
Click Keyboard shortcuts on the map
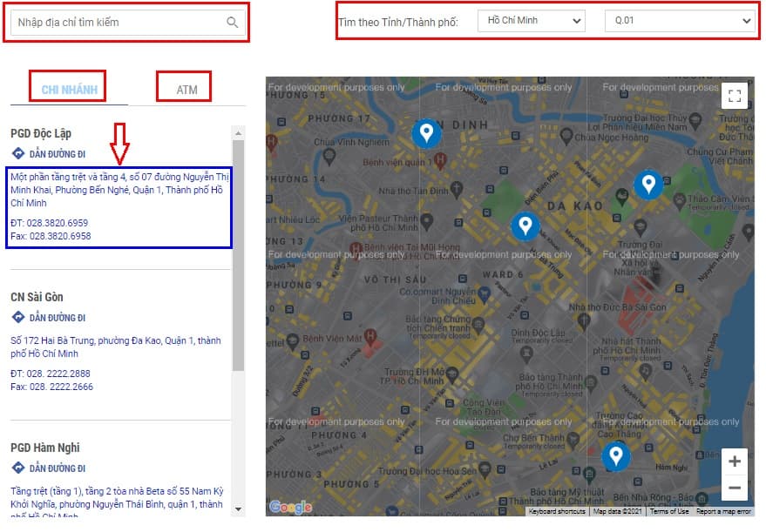557,512
